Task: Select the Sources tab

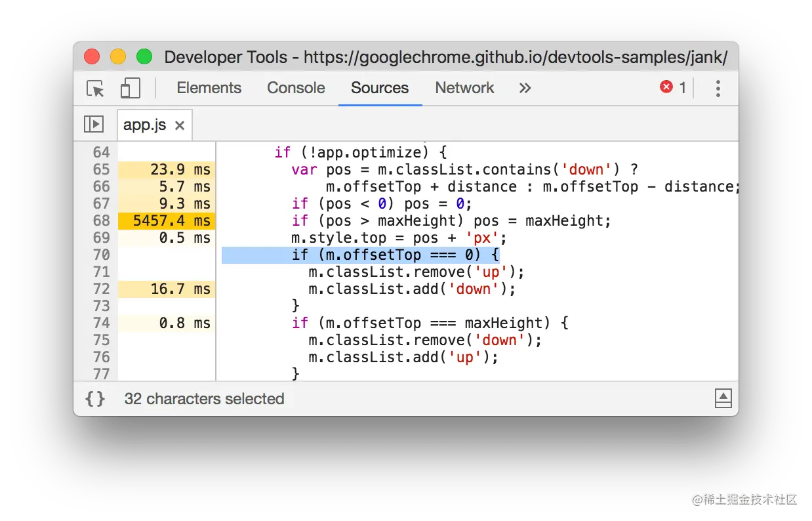Action: tap(380, 88)
